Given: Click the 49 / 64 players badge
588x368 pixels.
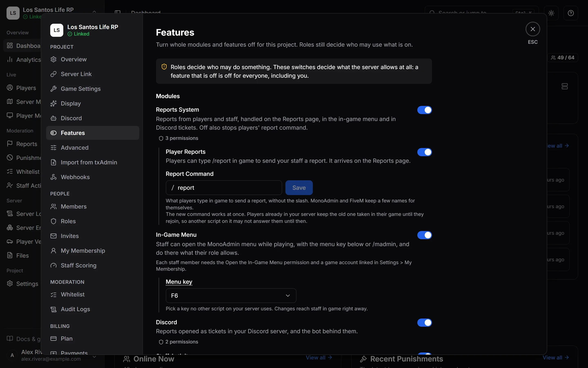Looking at the screenshot, I should tap(562, 58).
